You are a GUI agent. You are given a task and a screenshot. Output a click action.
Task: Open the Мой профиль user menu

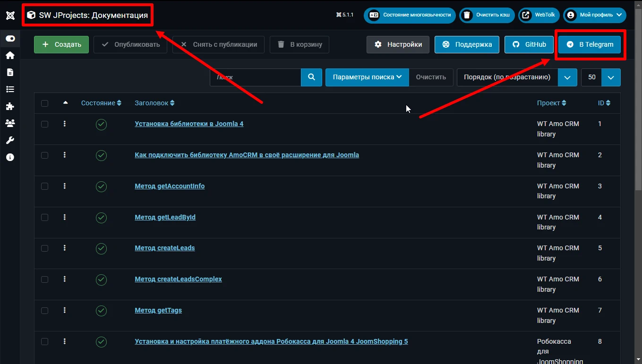coord(594,15)
